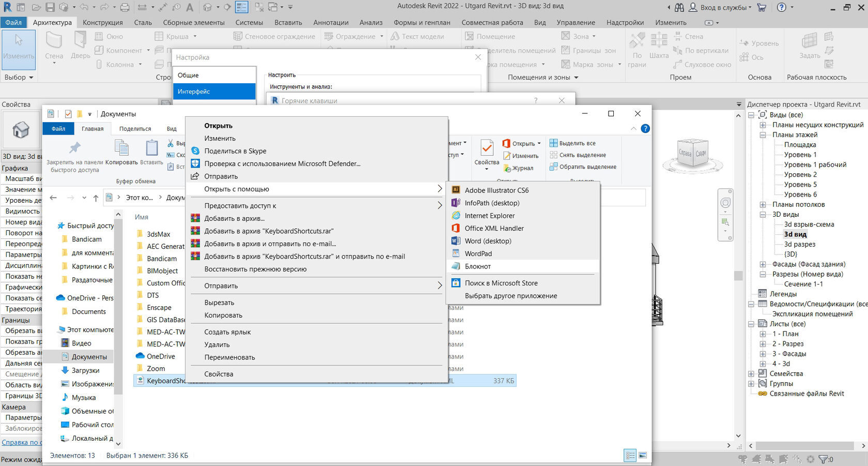Viewport: 868px width, 466px height.
Task: Click the InfoPath (desktop) icon
Action: pyautogui.click(x=456, y=203)
